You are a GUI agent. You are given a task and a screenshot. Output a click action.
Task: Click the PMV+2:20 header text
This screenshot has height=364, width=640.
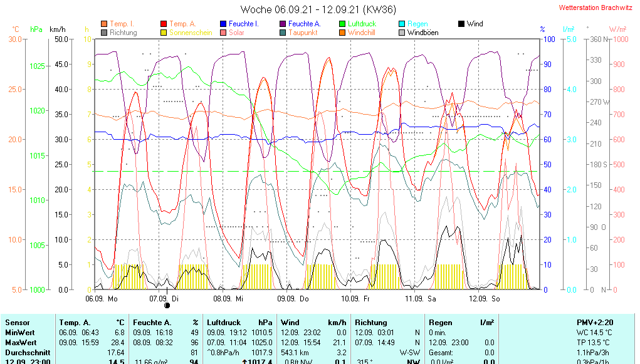click(595, 322)
